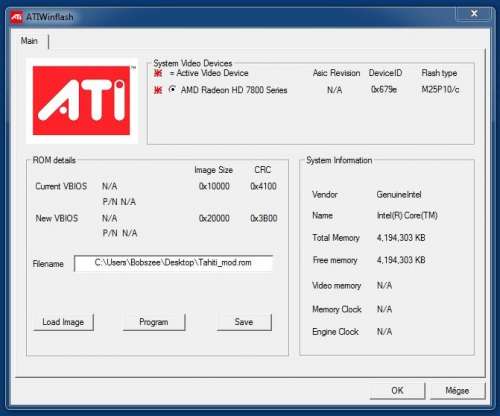Select the AMD Radeon HD 7800 Series radio button
The width and height of the screenshot is (500, 416).
[x=172, y=89]
